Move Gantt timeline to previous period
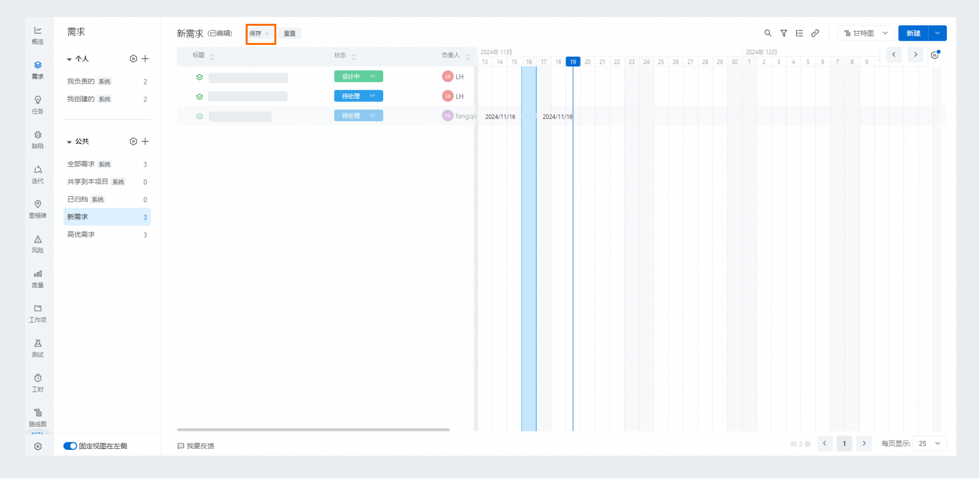The height and width of the screenshot is (479, 980). 894,55
